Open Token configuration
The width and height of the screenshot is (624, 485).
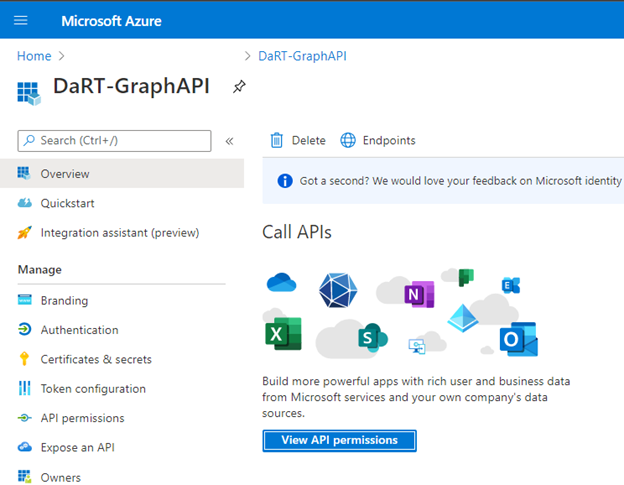(x=93, y=389)
